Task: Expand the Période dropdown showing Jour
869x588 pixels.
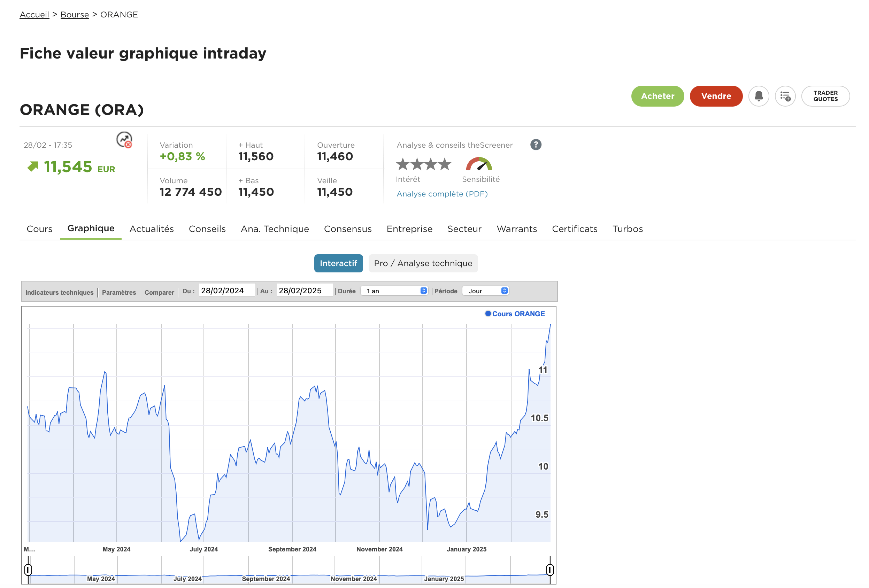Action: (x=485, y=291)
